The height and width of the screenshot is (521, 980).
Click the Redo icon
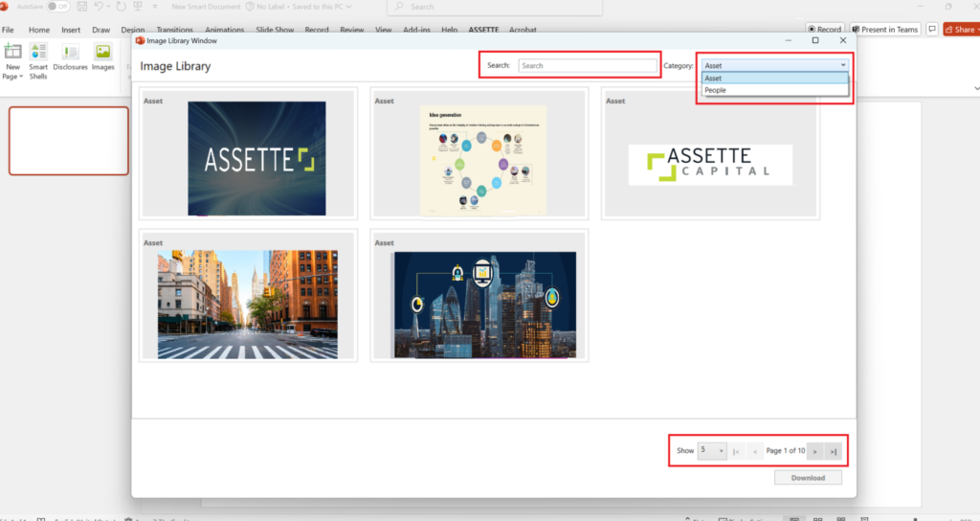pos(121,7)
